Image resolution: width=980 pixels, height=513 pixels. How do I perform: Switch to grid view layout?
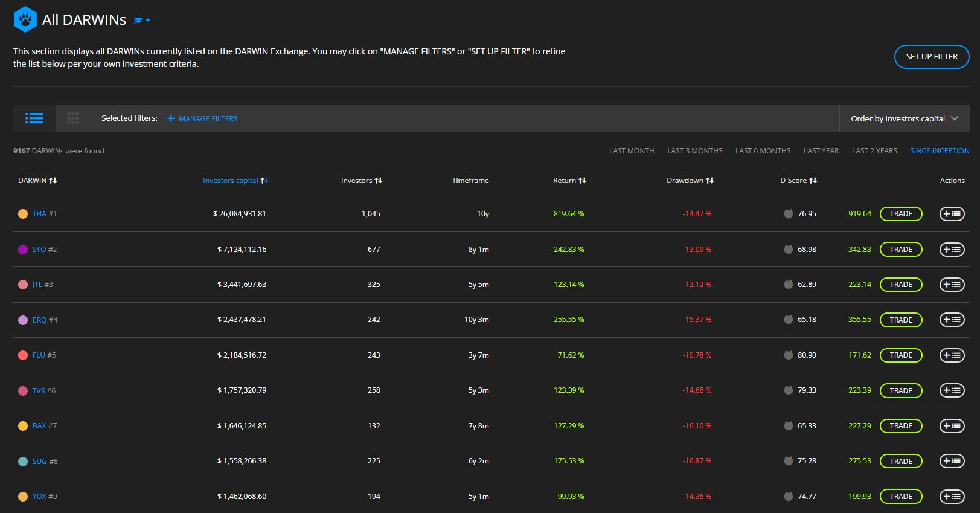73,118
